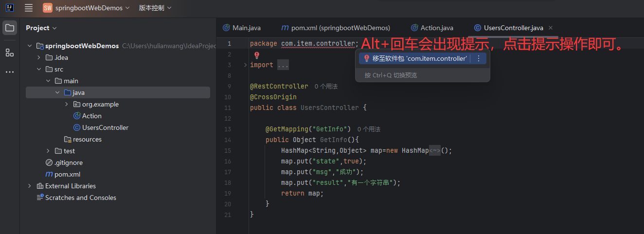Click line number 15 in the gutter
The height and width of the screenshot is (234, 644).
pyautogui.click(x=228, y=150)
